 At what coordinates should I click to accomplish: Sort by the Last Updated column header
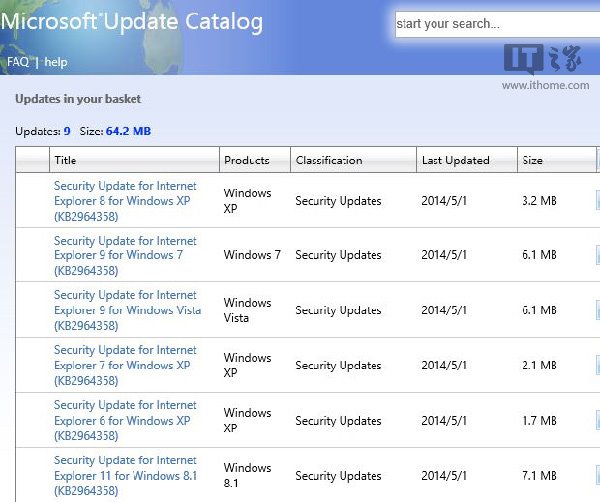point(467,160)
